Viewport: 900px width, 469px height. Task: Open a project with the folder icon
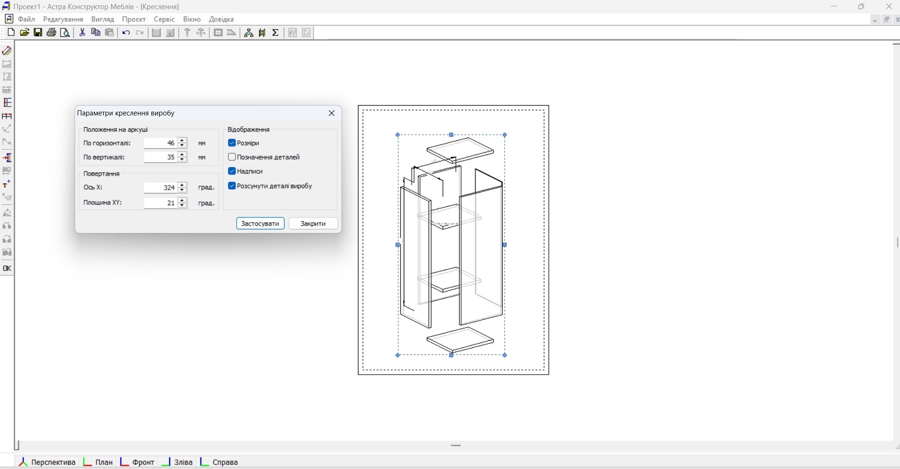(24, 33)
